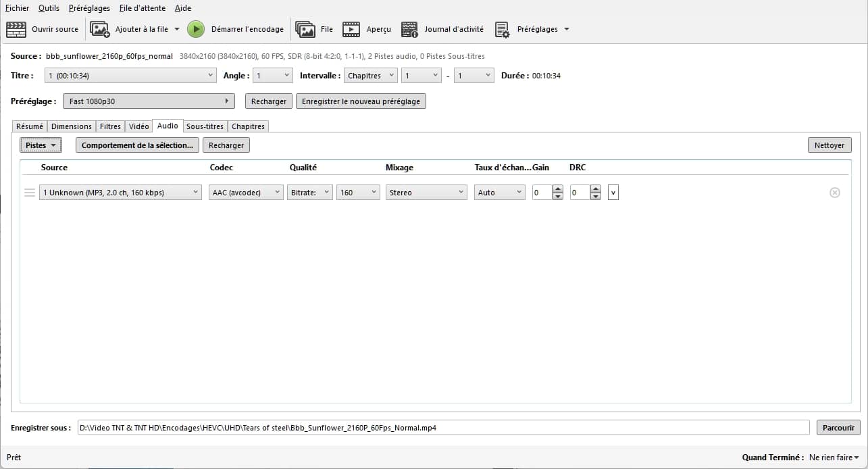This screenshot has width=868, height=469.
Task: Click the Ajouter à la file icon
Action: point(100,29)
